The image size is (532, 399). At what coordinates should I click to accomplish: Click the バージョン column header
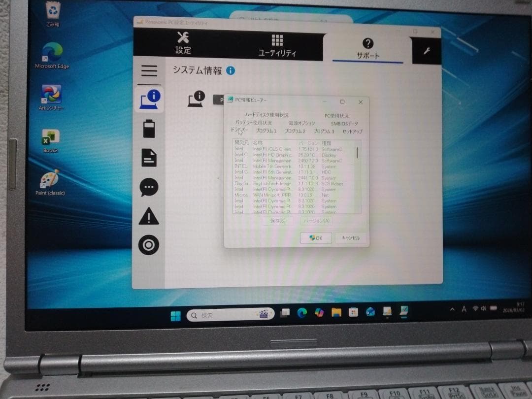pyautogui.click(x=308, y=143)
